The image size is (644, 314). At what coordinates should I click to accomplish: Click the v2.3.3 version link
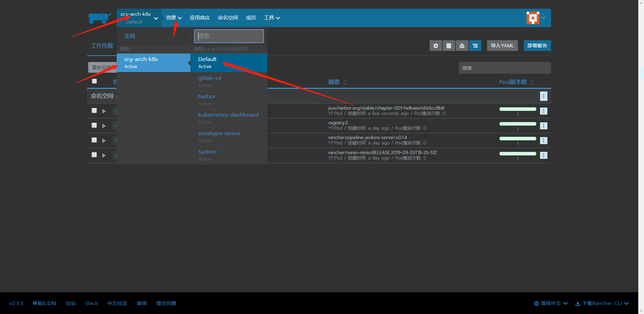coord(16,303)
